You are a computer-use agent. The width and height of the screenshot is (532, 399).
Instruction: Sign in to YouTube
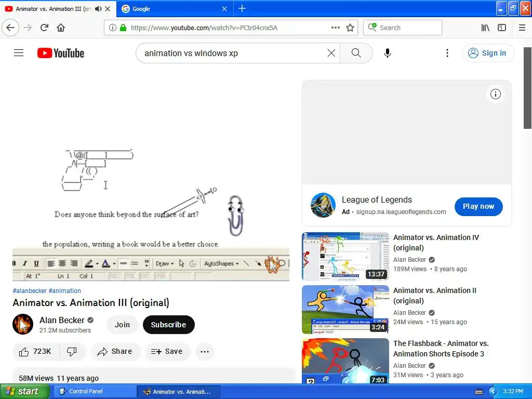488,53
